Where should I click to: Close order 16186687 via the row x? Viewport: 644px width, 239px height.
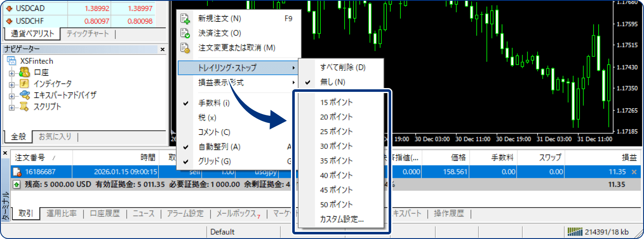[x=634, y=172]
